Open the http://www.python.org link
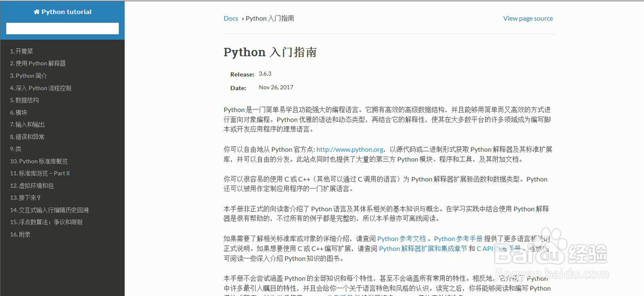 350,149
